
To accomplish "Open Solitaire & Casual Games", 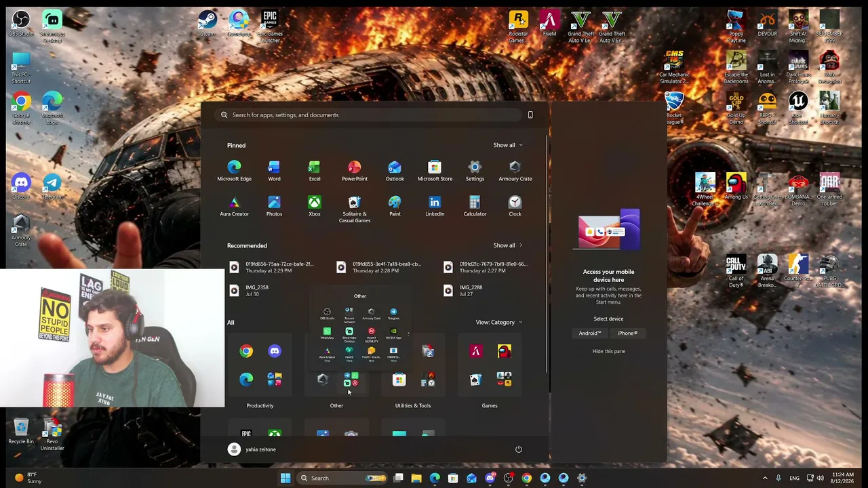I will coord(354,209).
